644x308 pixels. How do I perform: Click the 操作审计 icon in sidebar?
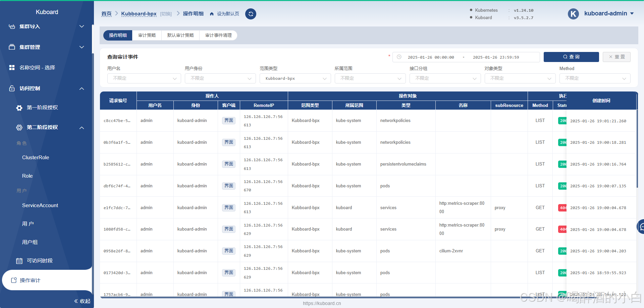tap(14, 280)
